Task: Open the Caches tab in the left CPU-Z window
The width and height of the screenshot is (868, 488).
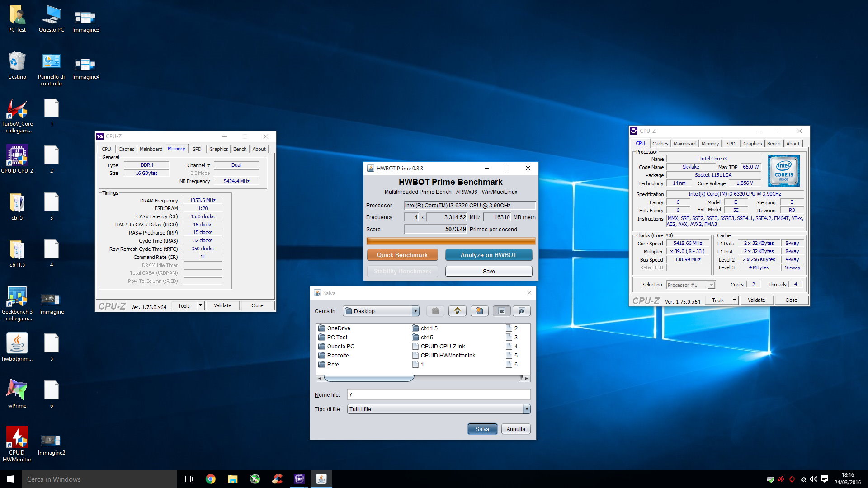Action: [x=126, y=149]
